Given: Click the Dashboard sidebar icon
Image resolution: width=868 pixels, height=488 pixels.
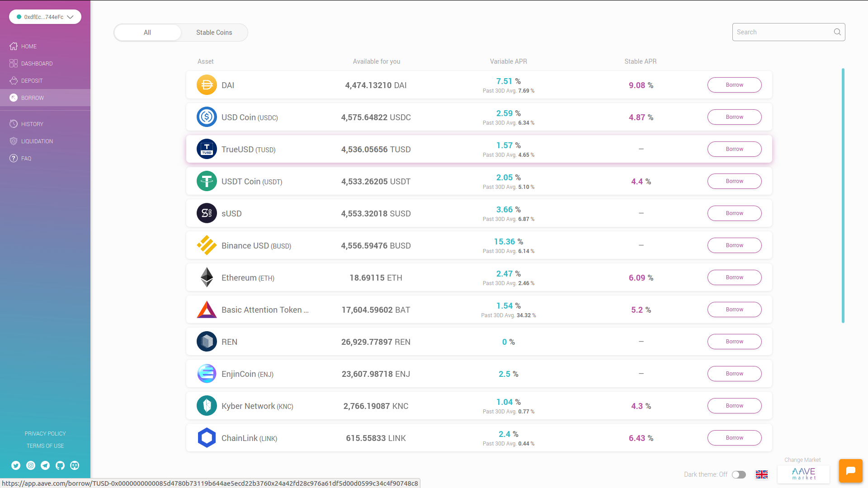Looking at the screenshot, I should coord(14,63).
